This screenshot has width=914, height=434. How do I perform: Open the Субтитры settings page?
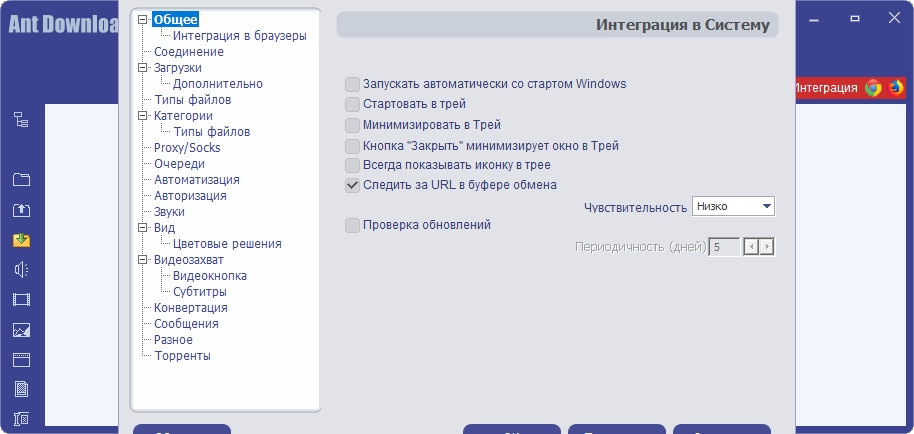pyautogui.click(x=200, y=292)
